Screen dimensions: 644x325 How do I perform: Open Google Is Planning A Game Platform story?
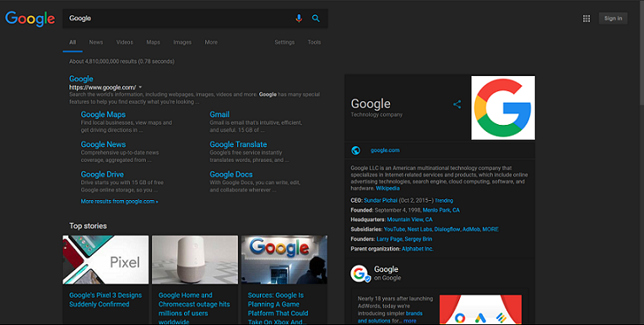[x=278, y=308]
